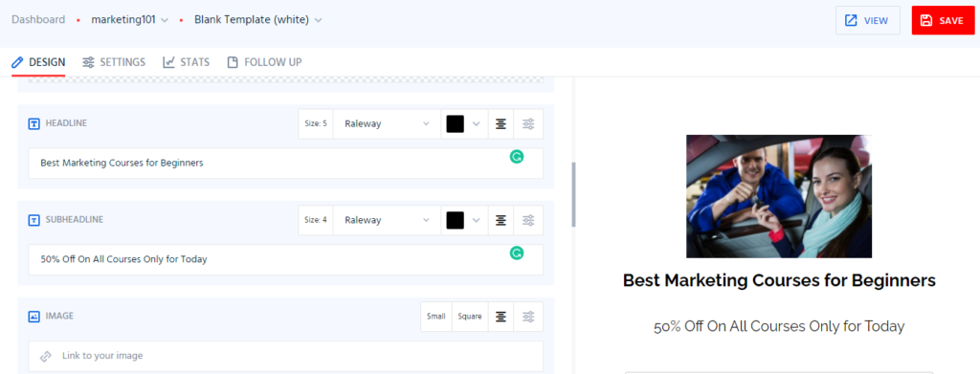Expand the headline Raleway font dropdown

[388, 123]
